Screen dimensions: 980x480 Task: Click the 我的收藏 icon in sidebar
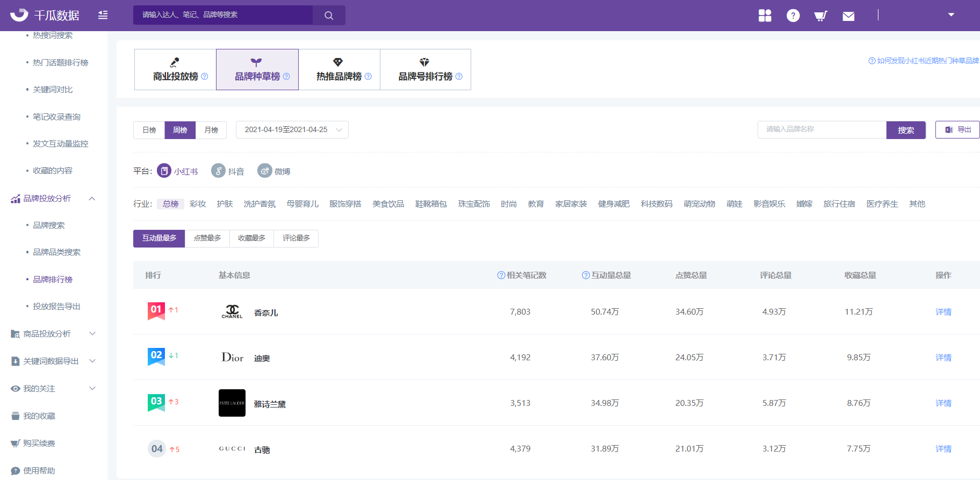click(x=16, y=416)
